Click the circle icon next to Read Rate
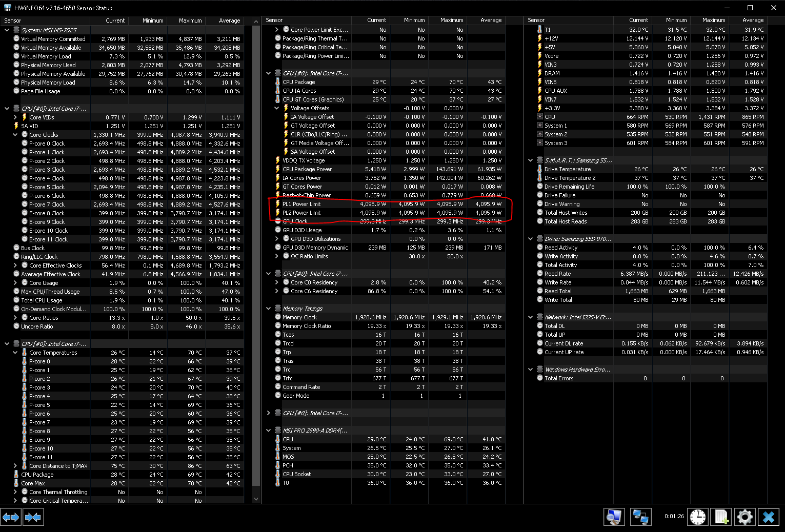Screen dimensions: 785x532 pyautogui.click(x=539, y=274)
